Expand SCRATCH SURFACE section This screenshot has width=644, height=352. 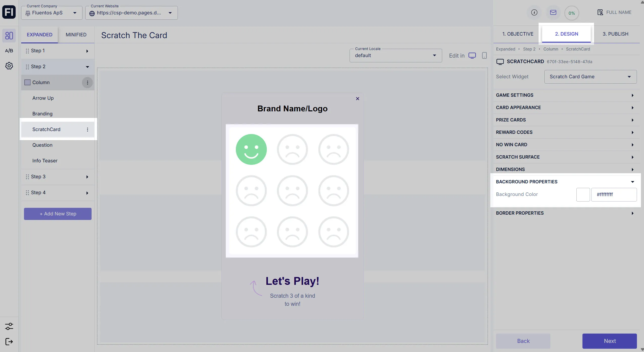[x=566, y=157]
